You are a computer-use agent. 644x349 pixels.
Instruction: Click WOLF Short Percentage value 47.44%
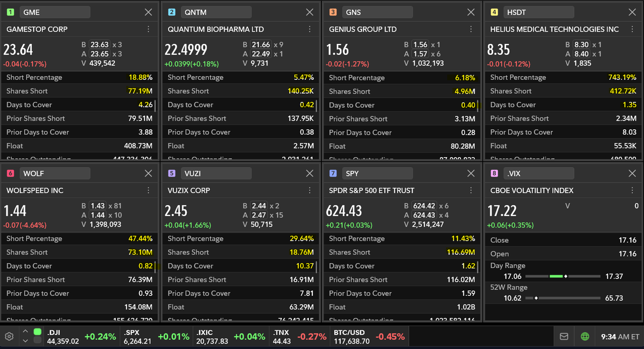click(x=140, y=239)
